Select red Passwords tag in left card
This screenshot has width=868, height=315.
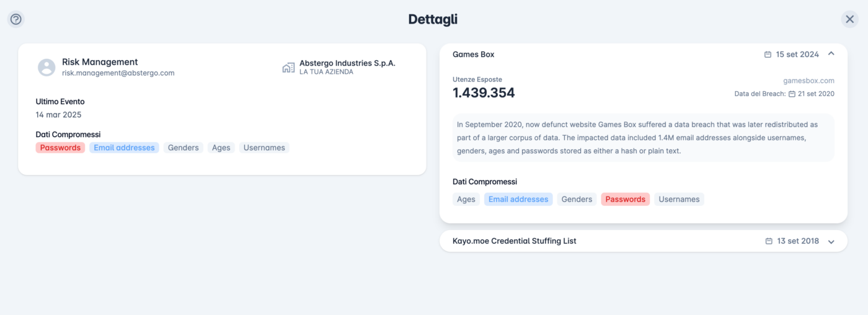(x=60, y=148)
